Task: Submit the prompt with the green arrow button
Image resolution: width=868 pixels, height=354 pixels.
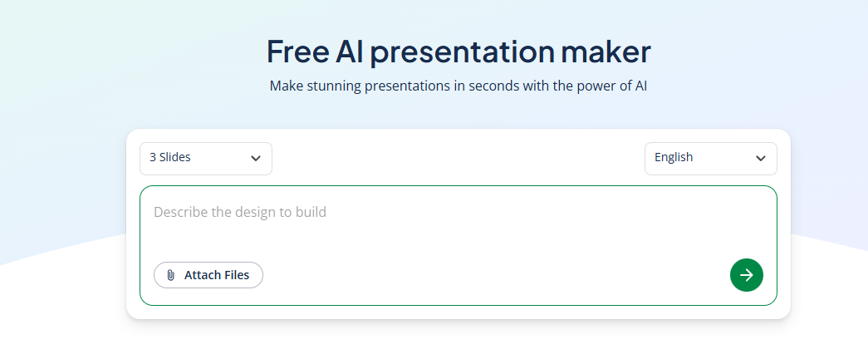Action: coord(746,275)
